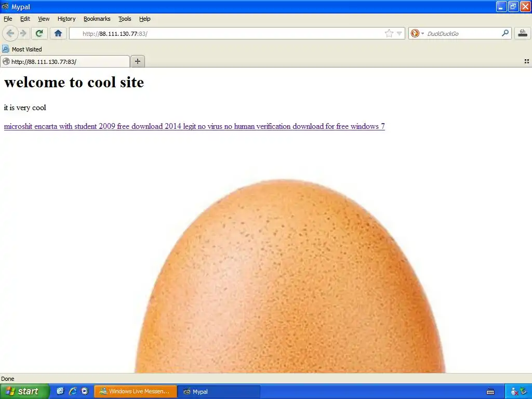Minimize the Mypal window
This screenshot has width=532, height=399.
pos(501,6)
